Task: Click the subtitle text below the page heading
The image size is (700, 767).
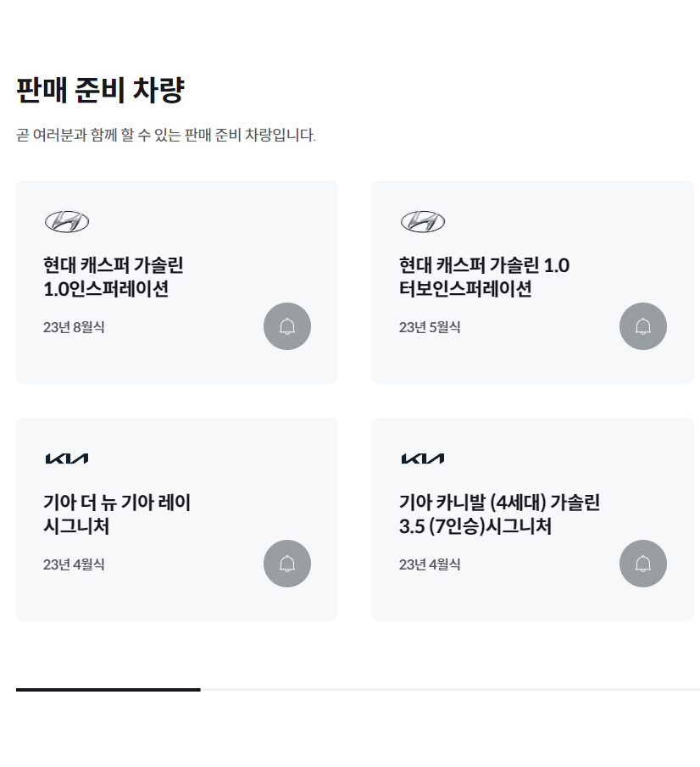Action: click(x=166, y=135)
